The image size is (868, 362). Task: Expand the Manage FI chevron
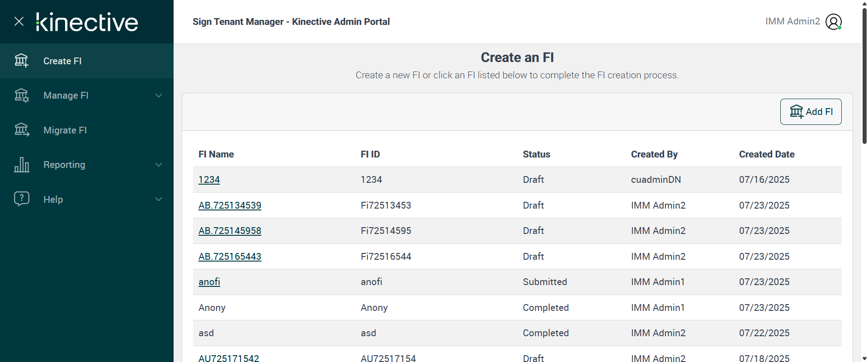[159, 95]
